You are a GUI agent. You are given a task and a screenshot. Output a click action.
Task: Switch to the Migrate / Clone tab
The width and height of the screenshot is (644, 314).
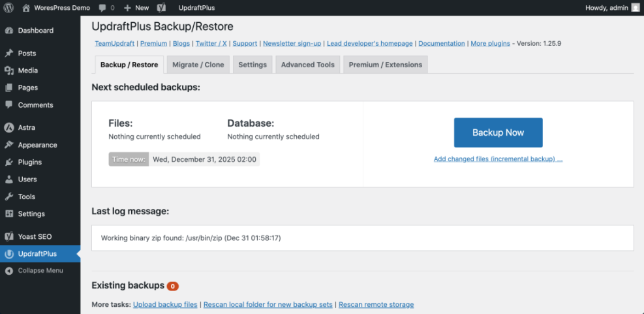pyautogui.click(x=198, y=65)
